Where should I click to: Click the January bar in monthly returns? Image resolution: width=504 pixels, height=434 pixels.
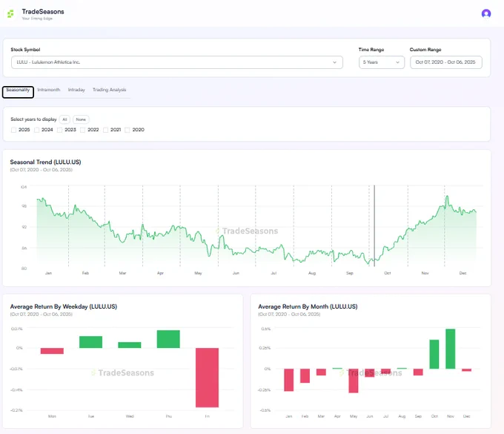pyautogui.click(x=288, y=380)
